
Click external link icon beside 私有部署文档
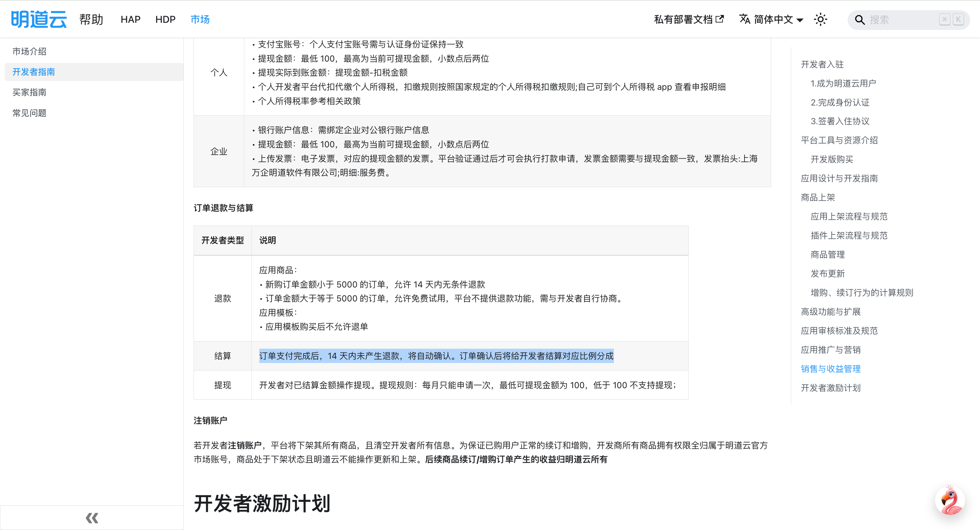[719, 19]
